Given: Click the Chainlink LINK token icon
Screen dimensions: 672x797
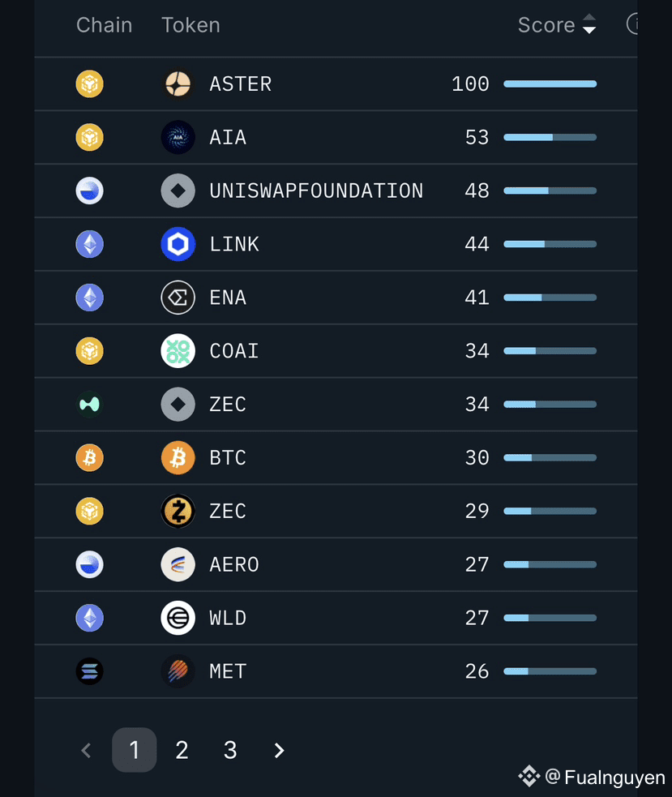Looking at the screenshot, I should [178, 244].
